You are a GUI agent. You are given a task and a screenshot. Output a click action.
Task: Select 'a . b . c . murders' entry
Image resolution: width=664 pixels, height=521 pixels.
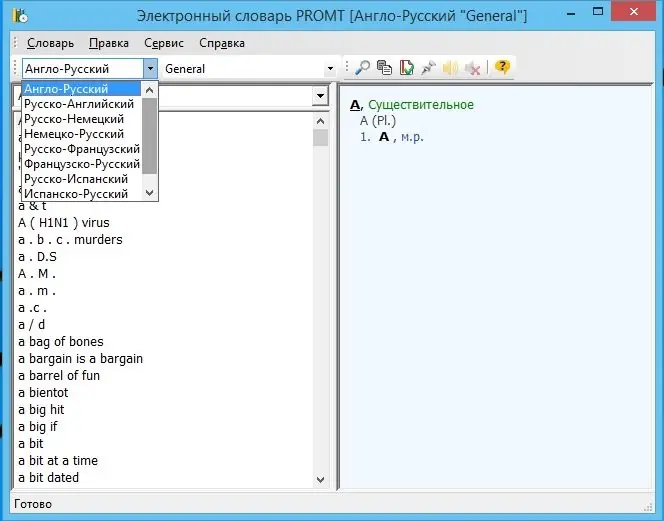click(70, 240)
